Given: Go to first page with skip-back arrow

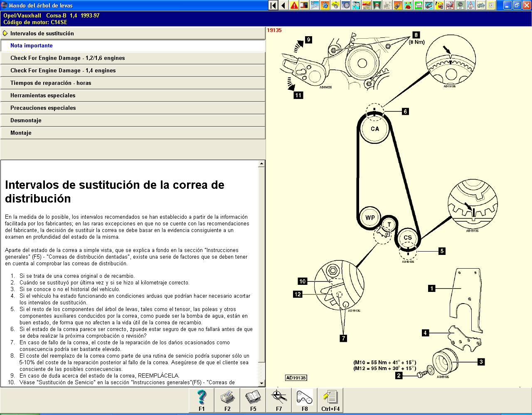Looking at the screenshot, I should (x=273, y=5).
